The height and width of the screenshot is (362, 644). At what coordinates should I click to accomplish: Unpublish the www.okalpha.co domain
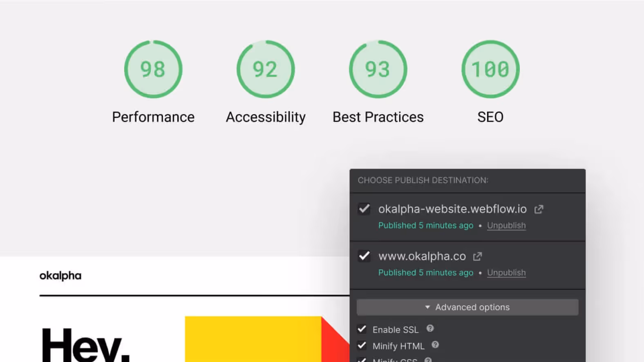(x=506, y=272)
